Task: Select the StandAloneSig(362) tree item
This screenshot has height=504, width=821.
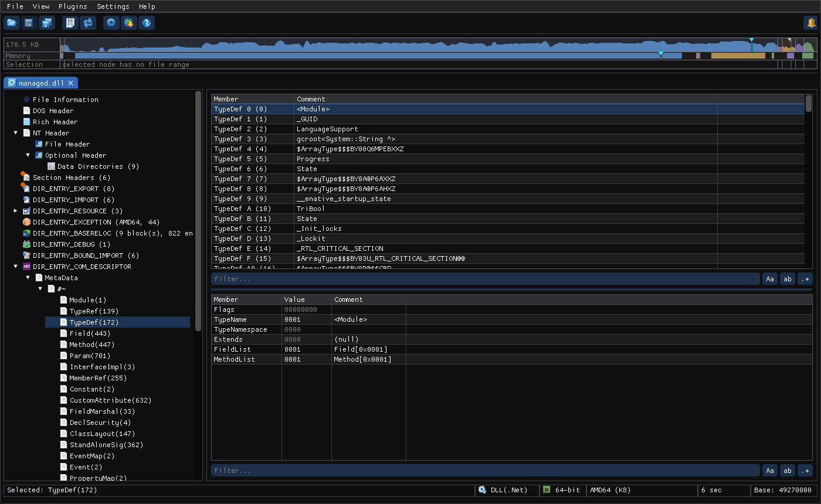Action: point(106,445)
